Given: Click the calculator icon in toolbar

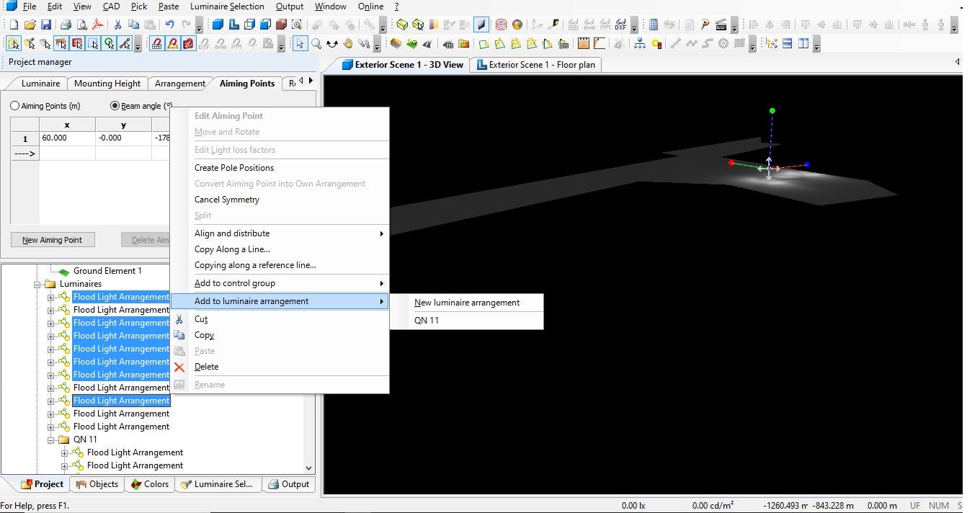Looking at the screenshot, I should point(654,24).
